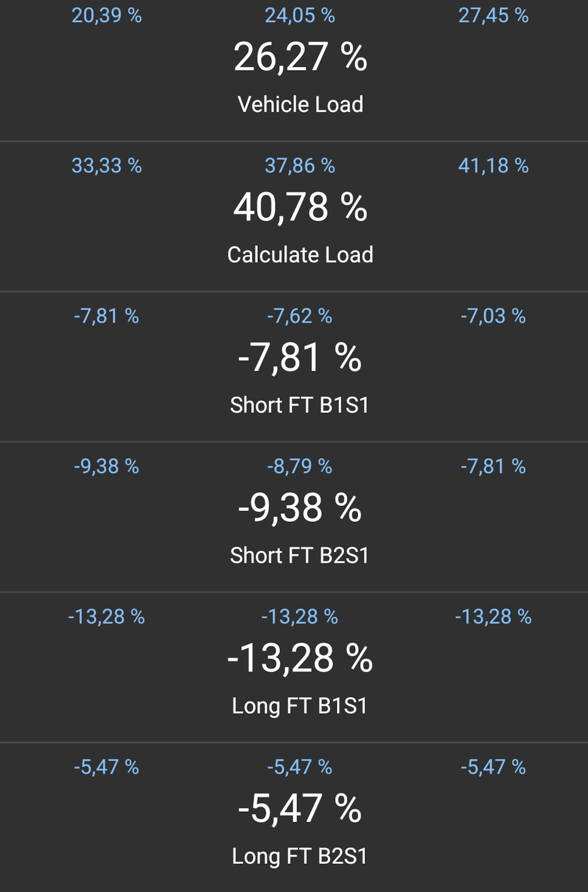Viewport: 588px width, 892px height.
Task: Tap the Long FT B2S1 label
Action: click(300, 856)
